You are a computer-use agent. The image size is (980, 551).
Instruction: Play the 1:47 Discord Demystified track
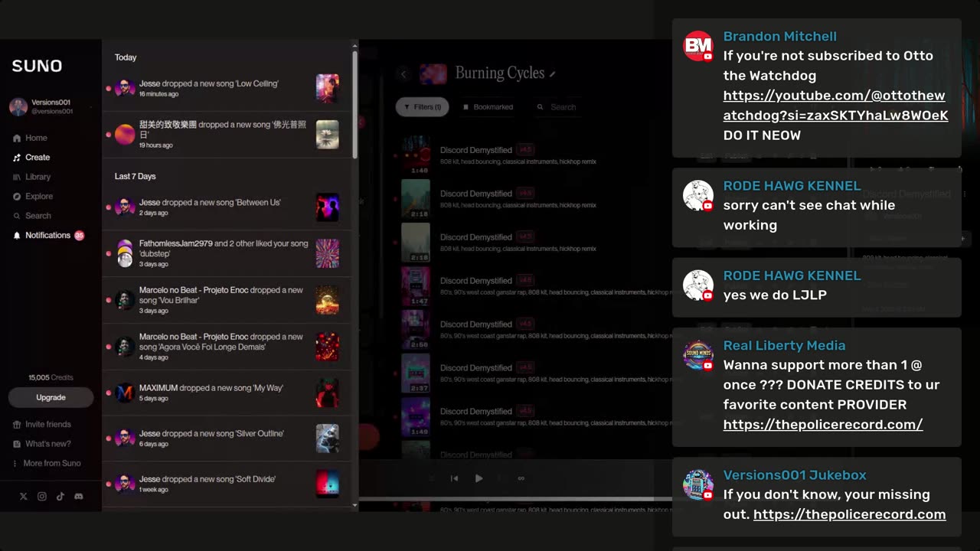coord(416,286)
